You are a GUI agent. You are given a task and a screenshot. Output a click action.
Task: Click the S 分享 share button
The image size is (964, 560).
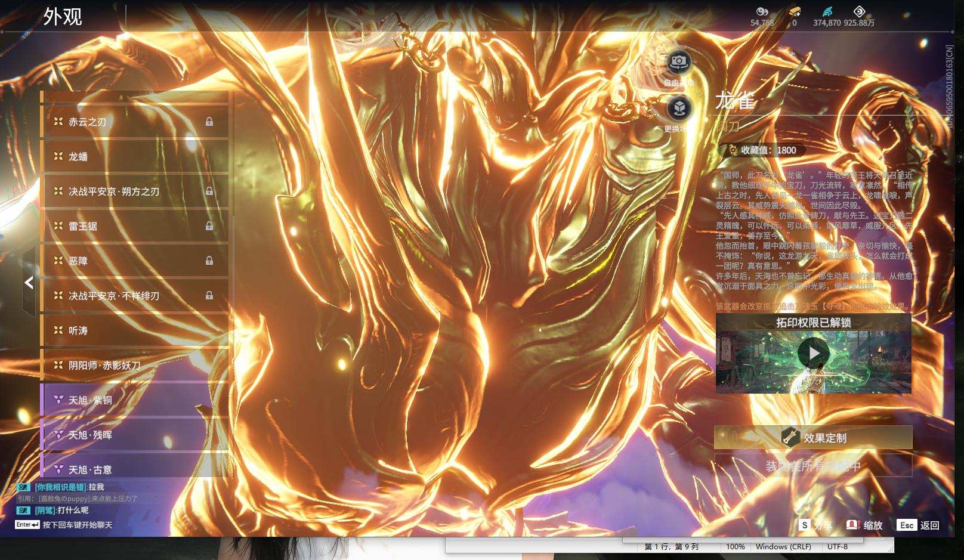(816, 525)
